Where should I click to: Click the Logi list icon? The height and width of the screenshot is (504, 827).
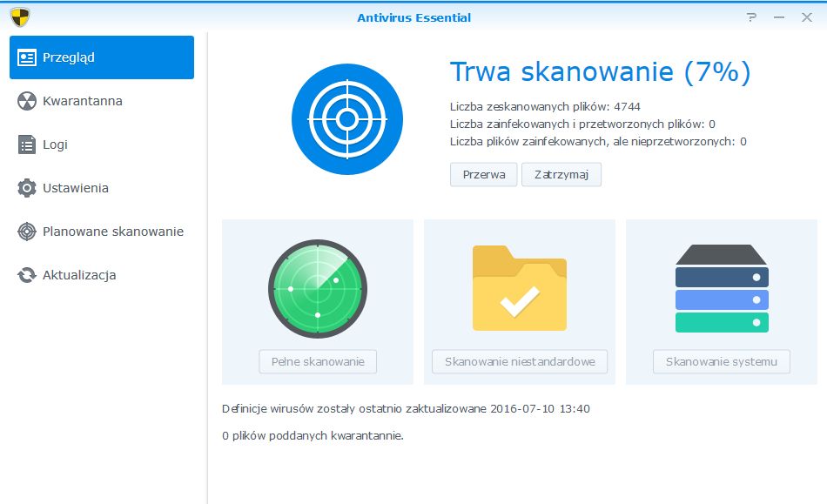(27, 144)
